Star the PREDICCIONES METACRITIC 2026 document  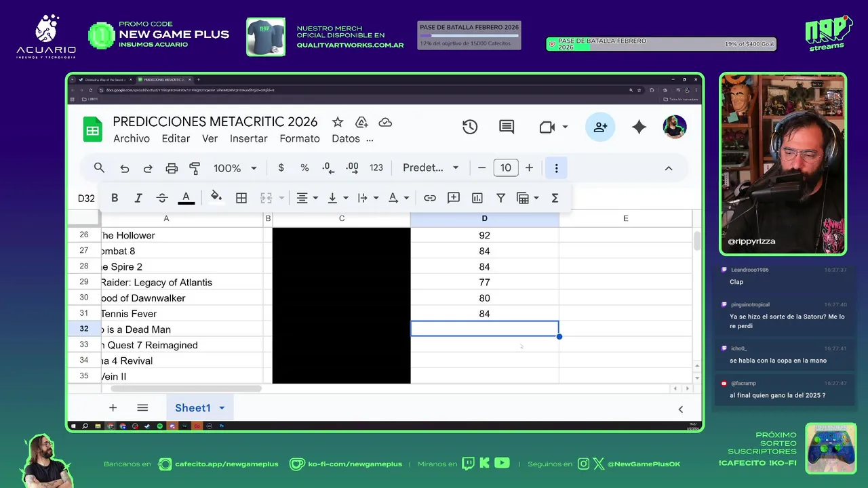(x=338, y=122)
